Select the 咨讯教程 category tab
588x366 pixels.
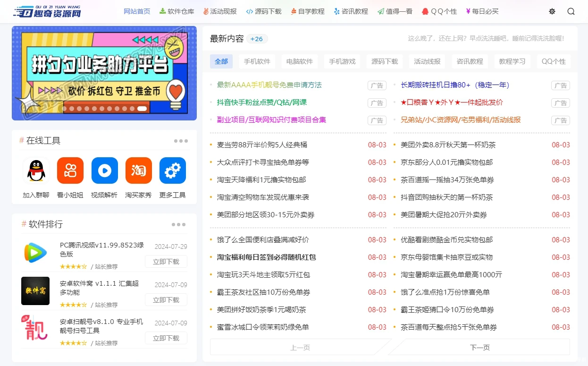(x=470, y=61)
